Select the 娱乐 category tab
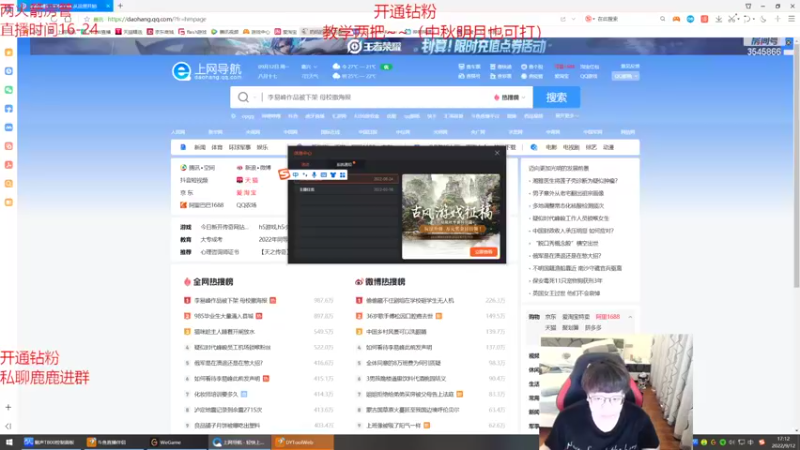Image resolution: width=800 pixels, height=450 pixels. pos(262,147)
